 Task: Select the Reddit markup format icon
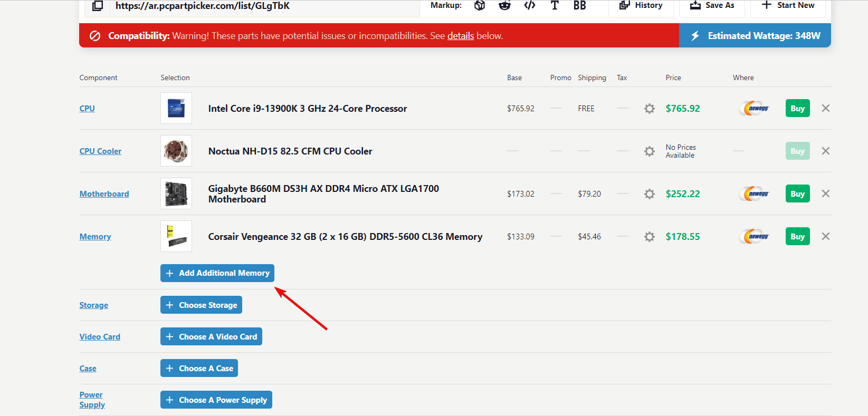pyautogui.click(x=505, y=5)
